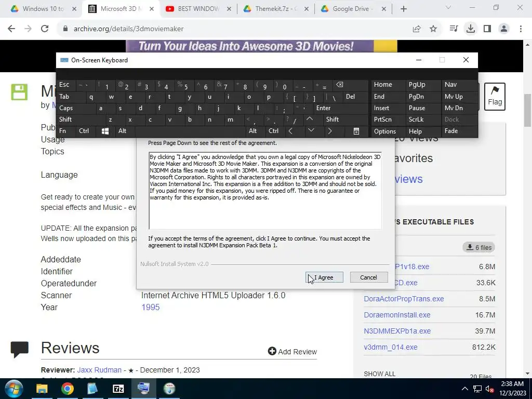The height and width of the screenshot is (399, 532).
Task: Show hidden system tray icons
Action: click(x=465, y=389)
